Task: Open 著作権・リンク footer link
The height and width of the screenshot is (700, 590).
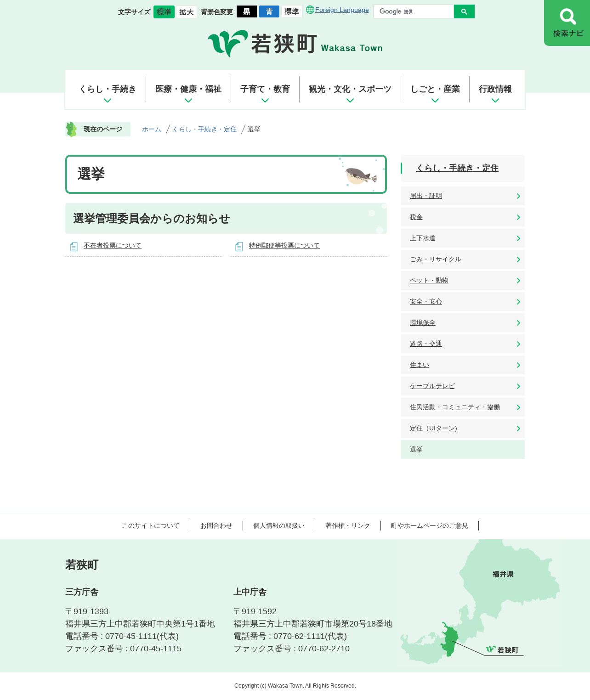Action: click(348, 525)
